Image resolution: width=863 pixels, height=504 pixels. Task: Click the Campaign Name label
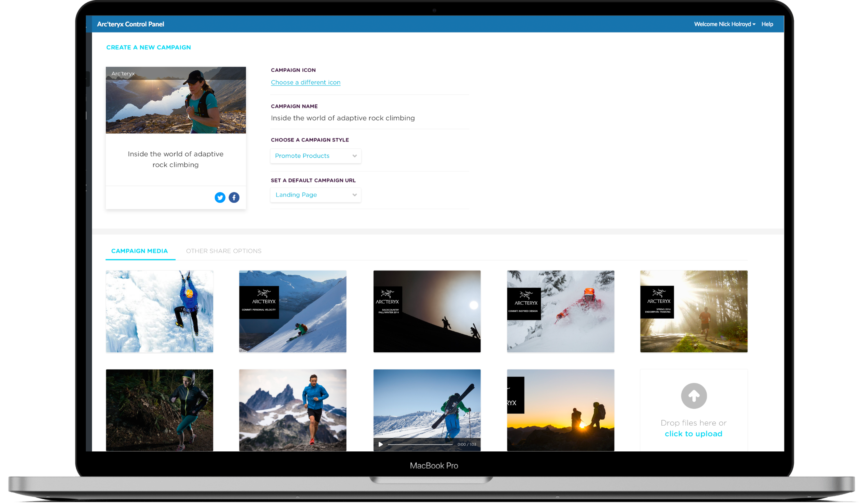[294, 106]
